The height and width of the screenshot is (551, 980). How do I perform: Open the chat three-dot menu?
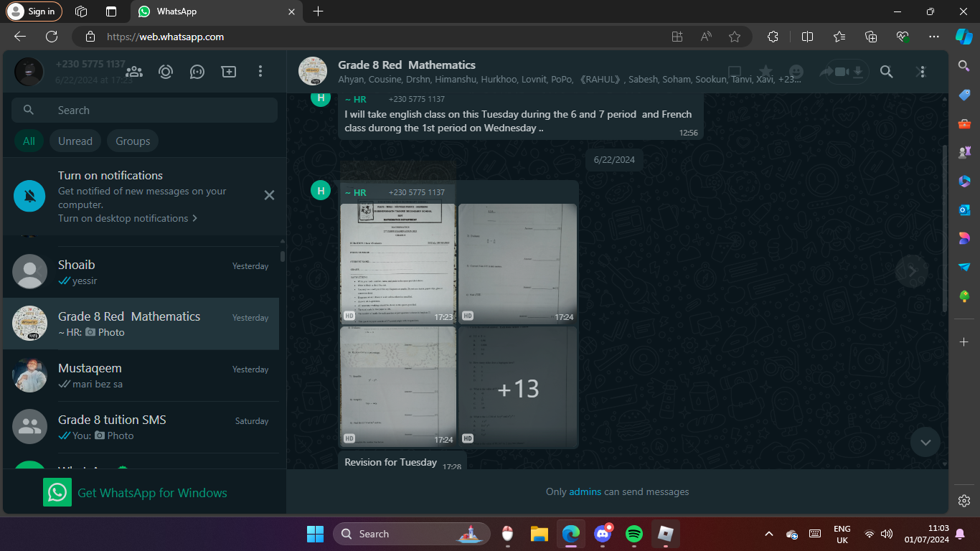coord(923,72)
